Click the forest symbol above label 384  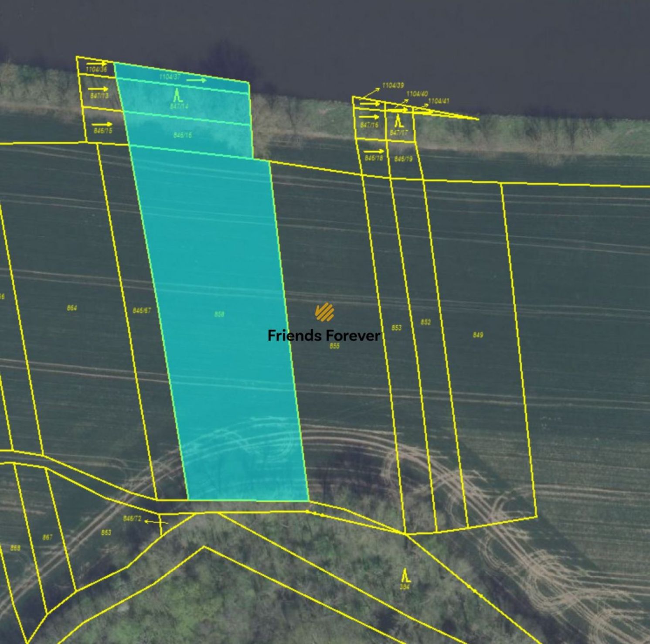tap(405, 575)
